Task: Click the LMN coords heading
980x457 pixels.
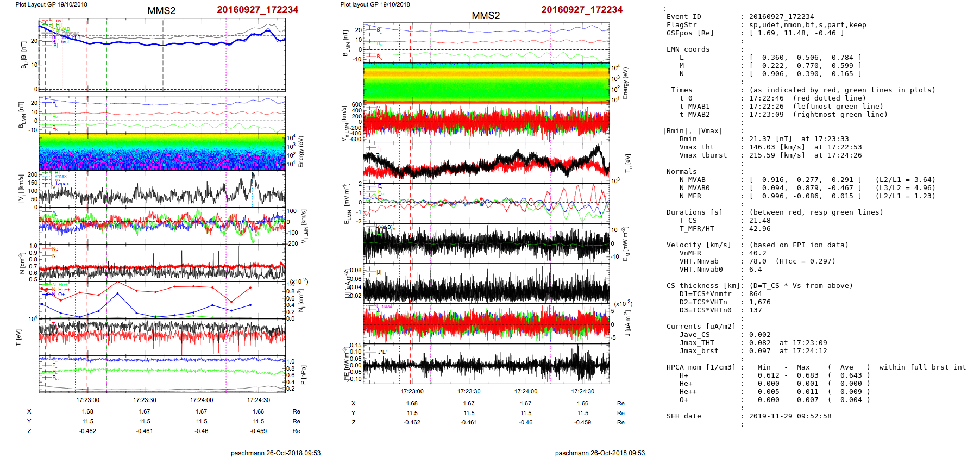Action: (688, 49)
